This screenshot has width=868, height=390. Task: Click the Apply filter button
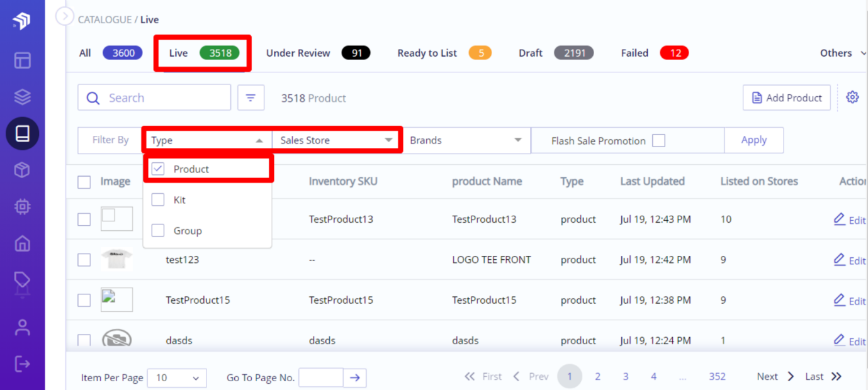pos(754,140)
